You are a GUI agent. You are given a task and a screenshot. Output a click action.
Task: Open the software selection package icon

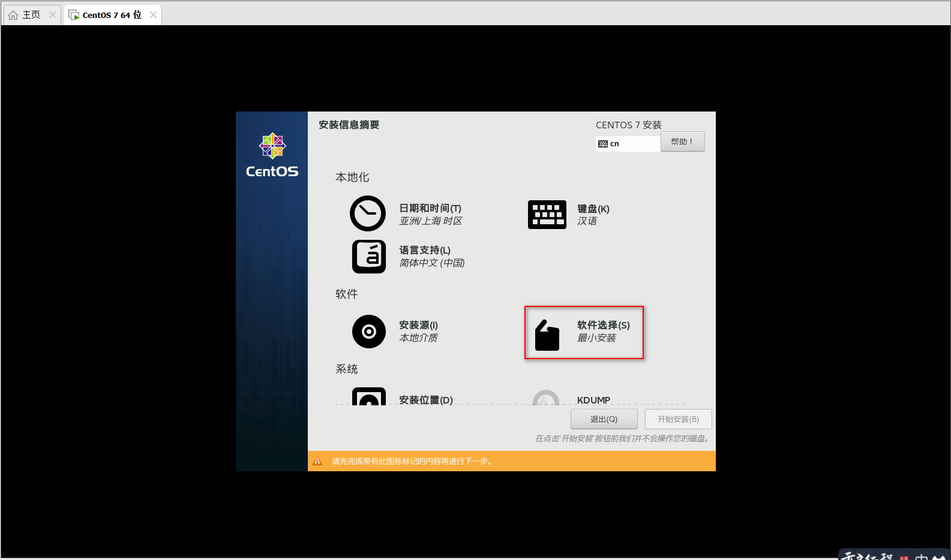pos(547,335)
